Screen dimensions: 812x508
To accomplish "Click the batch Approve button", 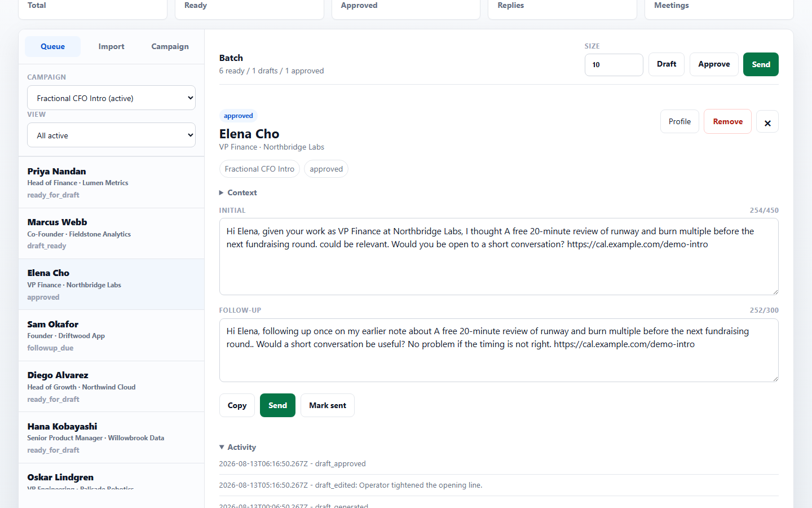I will [714, 64].
